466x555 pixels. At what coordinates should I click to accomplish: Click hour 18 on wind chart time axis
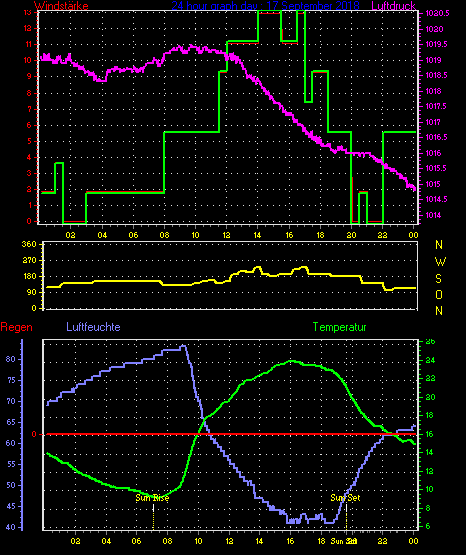coord(320,235)
